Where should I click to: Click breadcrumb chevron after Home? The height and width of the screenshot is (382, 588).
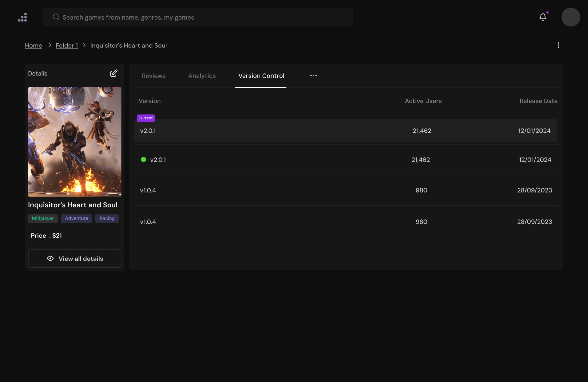click(x=50, y=45)
